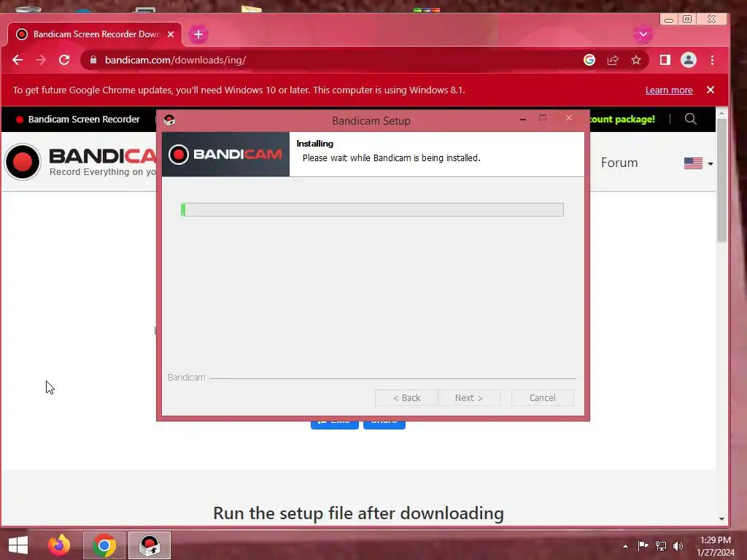Open a new Chrome tab

pos(198,34)
